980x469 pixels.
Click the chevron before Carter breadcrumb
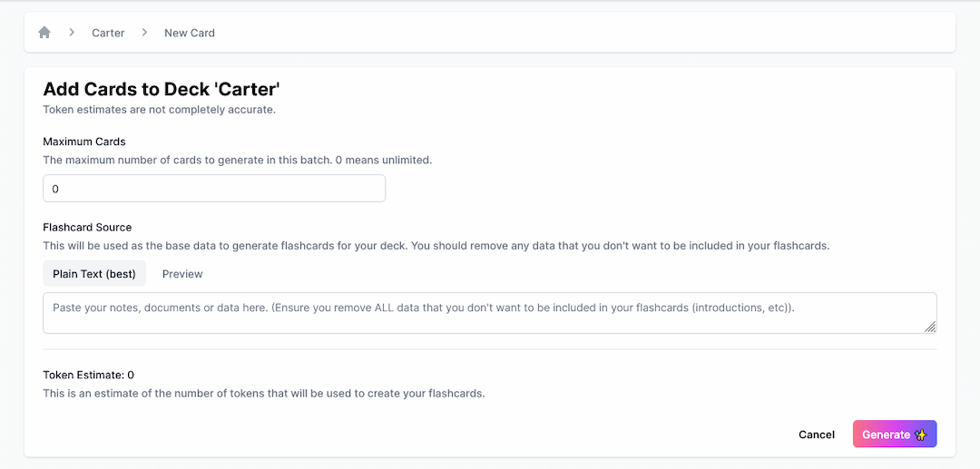click(x=72, y=33)
